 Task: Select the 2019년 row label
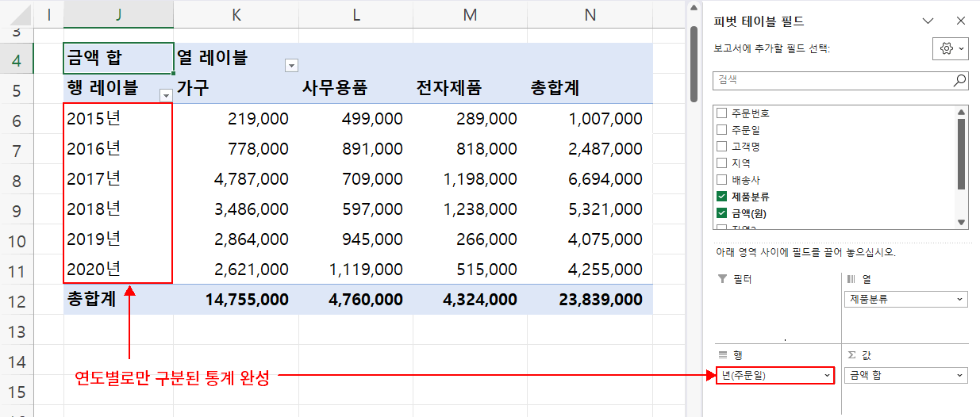coord(118,239)
